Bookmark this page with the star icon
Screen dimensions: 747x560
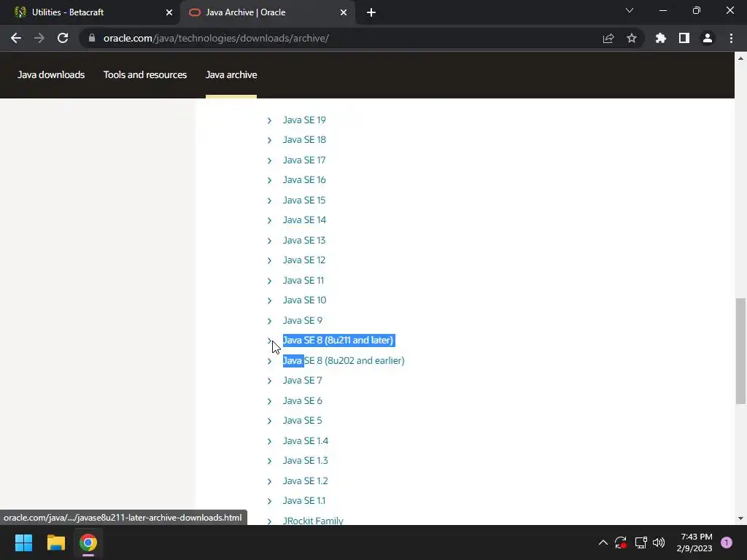pos(632,38)
